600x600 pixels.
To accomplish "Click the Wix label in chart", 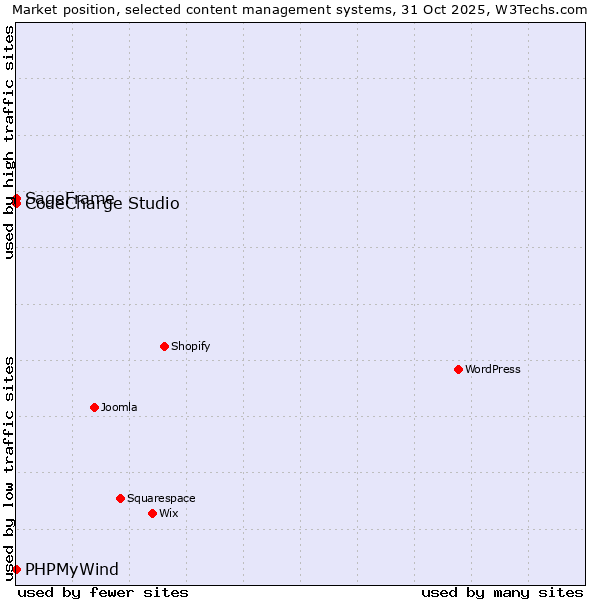I will pos(169,513).
